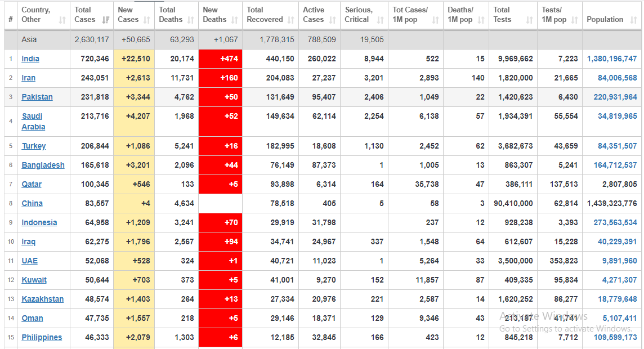Open the Bangladesh country link

[43, 165]
